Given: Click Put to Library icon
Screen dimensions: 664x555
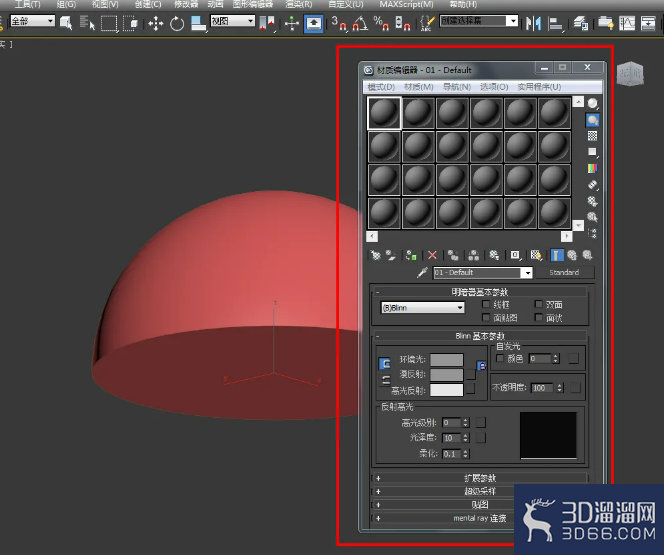Looking at the screenshot, I should (494, 255).
